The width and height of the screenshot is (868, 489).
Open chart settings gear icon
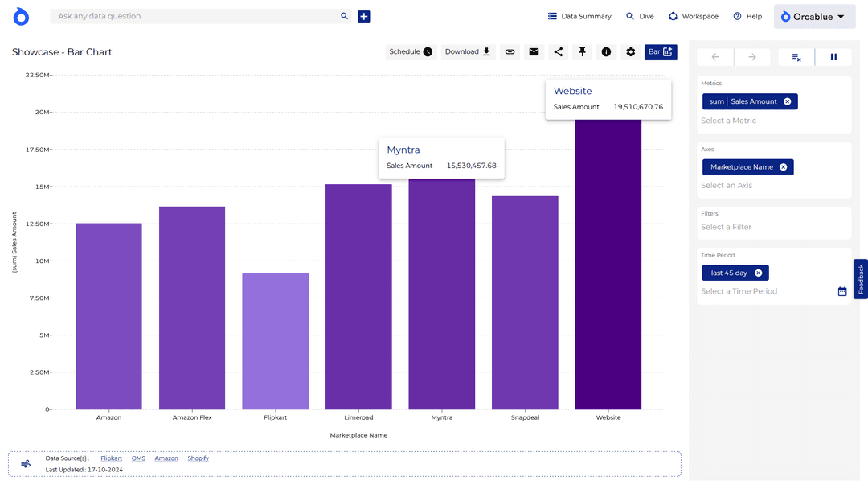pyautogui.click(x=631, y=52)
